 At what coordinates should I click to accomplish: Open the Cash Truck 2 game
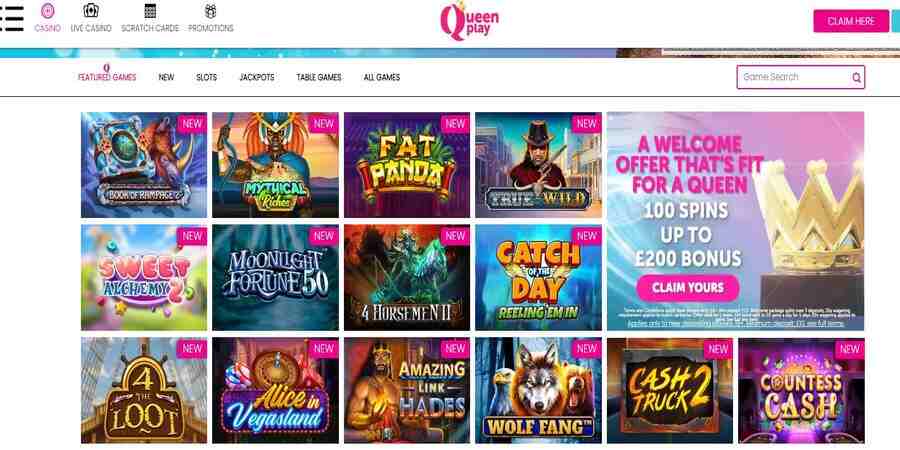670,390
